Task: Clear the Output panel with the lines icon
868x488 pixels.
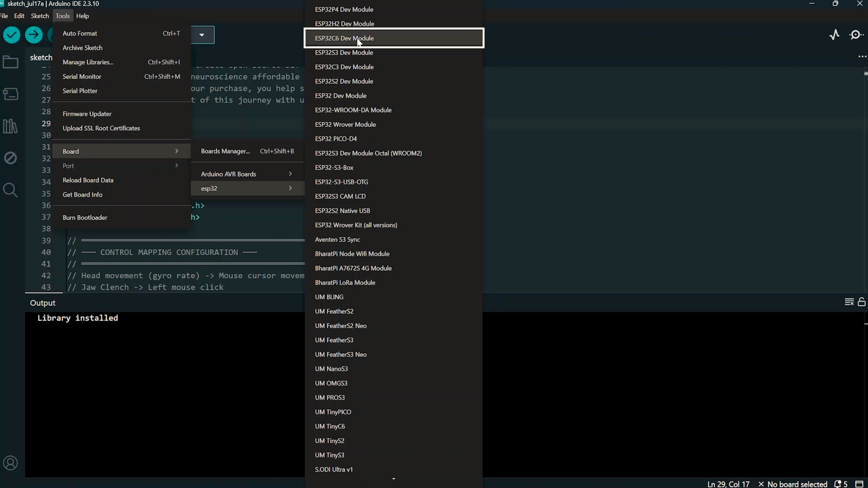Action: pyautogui.click(x=849, y=302)
